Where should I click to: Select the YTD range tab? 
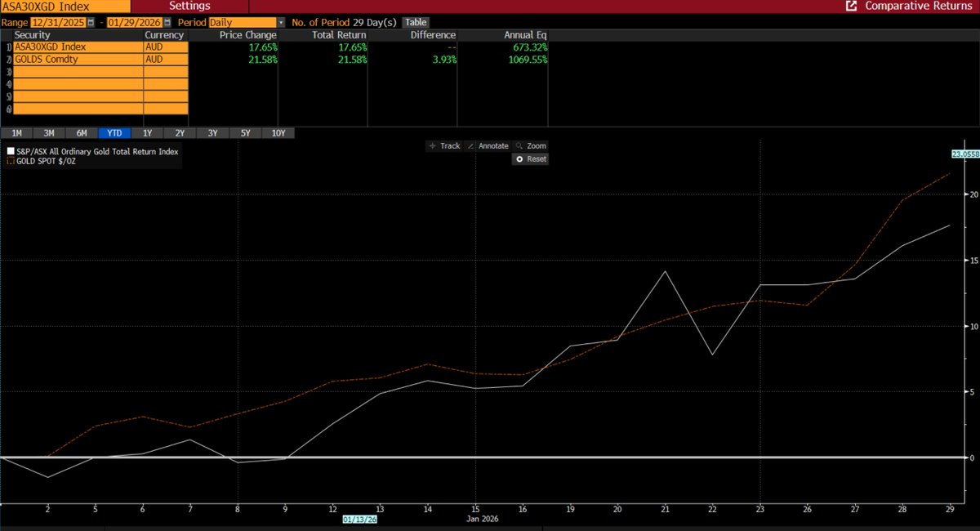point(114,132)
